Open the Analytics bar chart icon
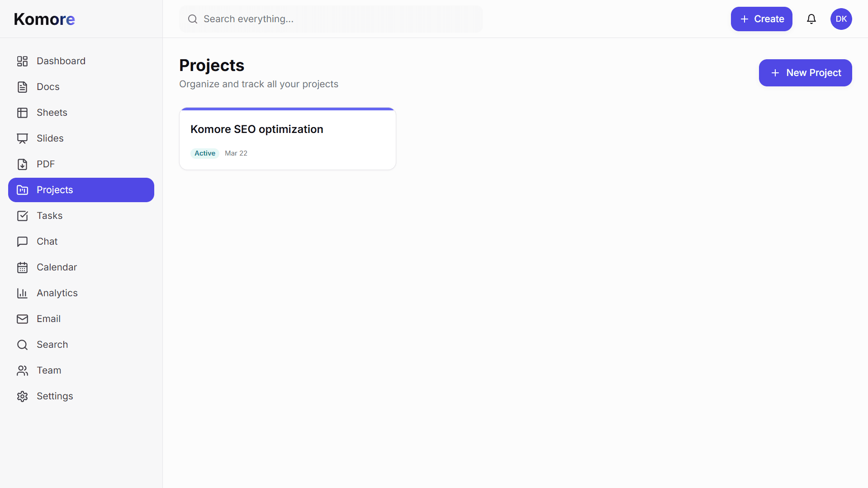 [23, 293]
